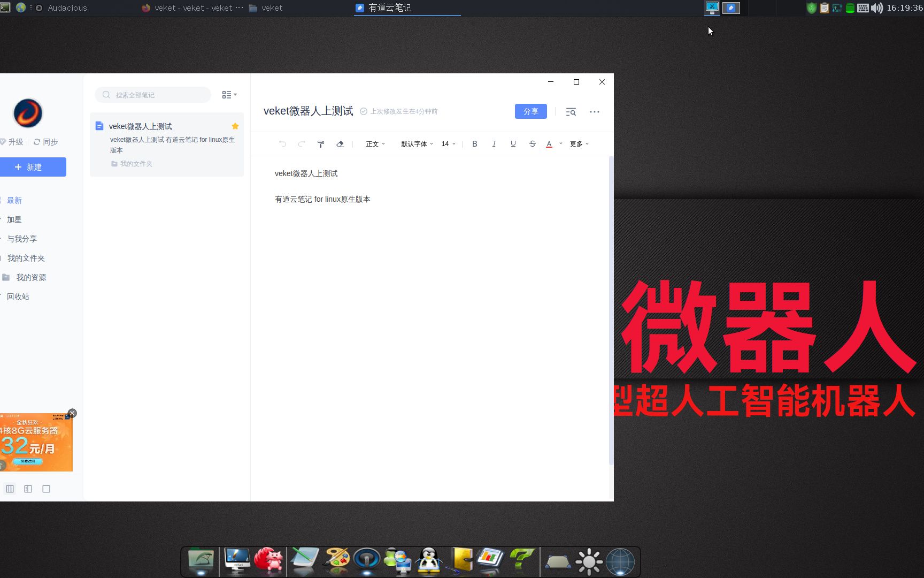Open the clipboard manager tray icon

[825, 8]
